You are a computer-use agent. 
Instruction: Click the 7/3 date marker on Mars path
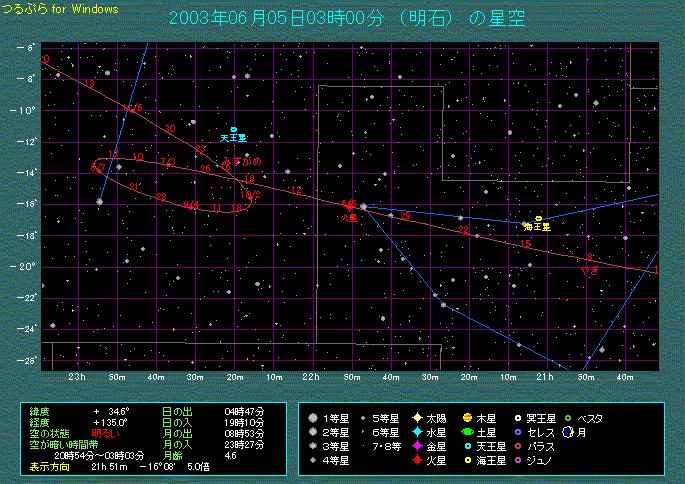(168, 161)
